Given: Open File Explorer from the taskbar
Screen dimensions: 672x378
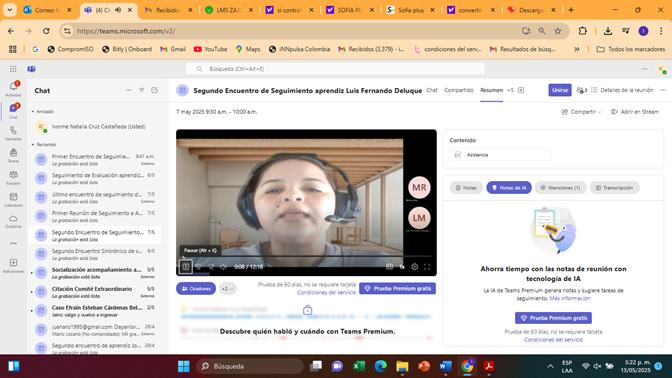Looking at the screenshot, I should [402, 366].
